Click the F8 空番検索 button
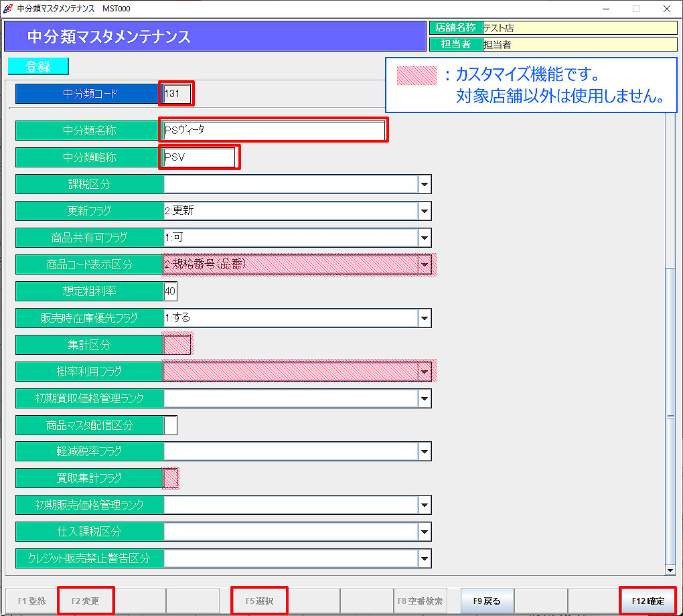683x616 pixels. coord(420,601)
